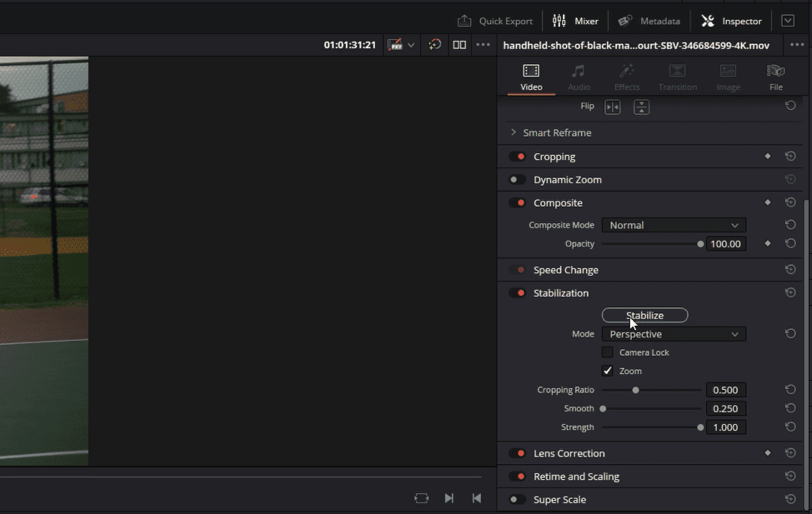Uncheck the Zoom checkbox
812x514 pixels.
tap(608, 371)
